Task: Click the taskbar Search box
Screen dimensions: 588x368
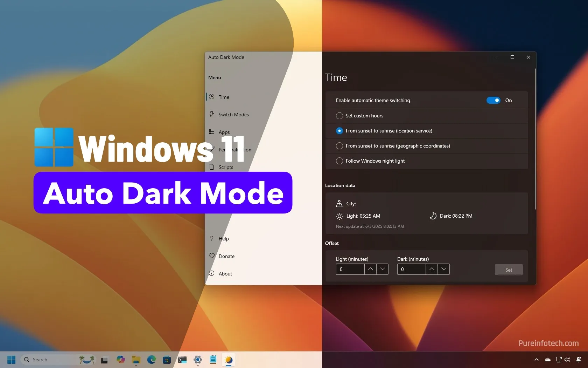Action: 58,360
